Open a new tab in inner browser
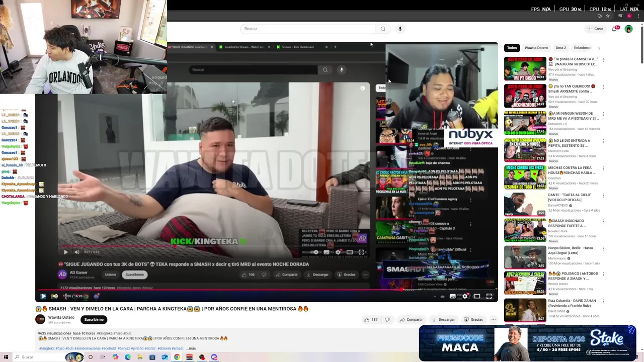The height and width of the screenshot is (362, 644). tap(335, 47)
